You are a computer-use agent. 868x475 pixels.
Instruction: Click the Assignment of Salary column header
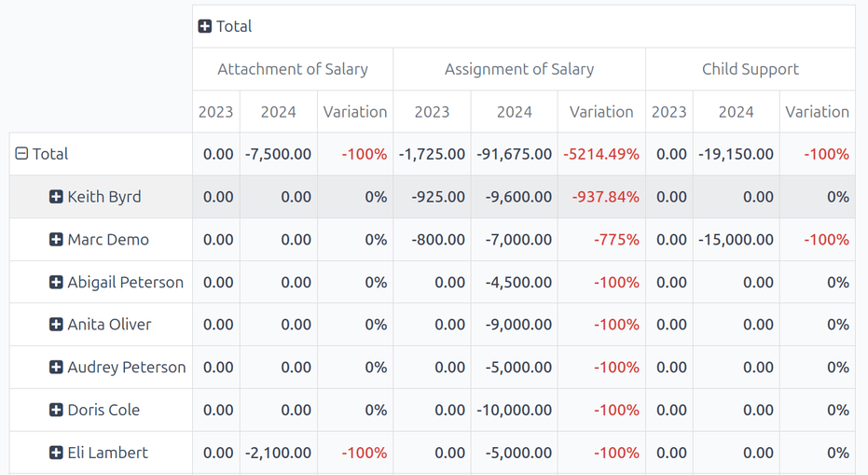[518, 69]
